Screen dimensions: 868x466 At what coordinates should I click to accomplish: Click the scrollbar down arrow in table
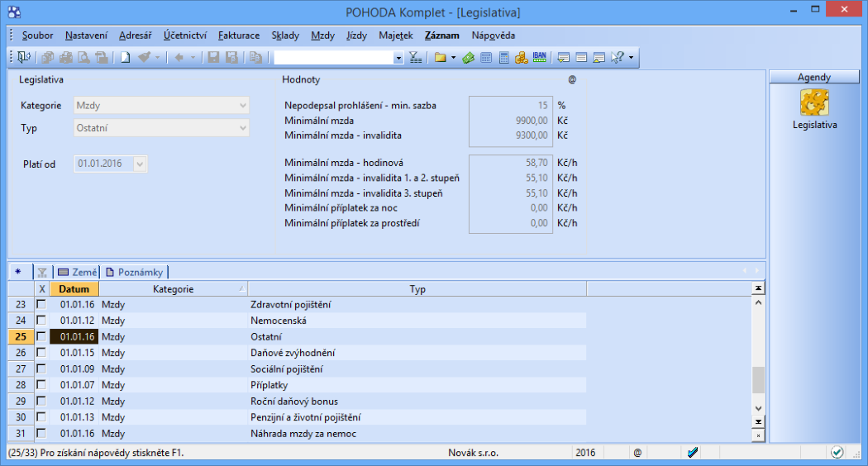[x=758, y=408]
